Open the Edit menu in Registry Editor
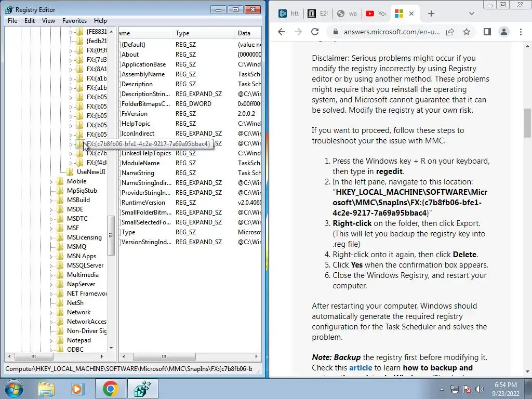The image size is (532, 399). point(30,21)
